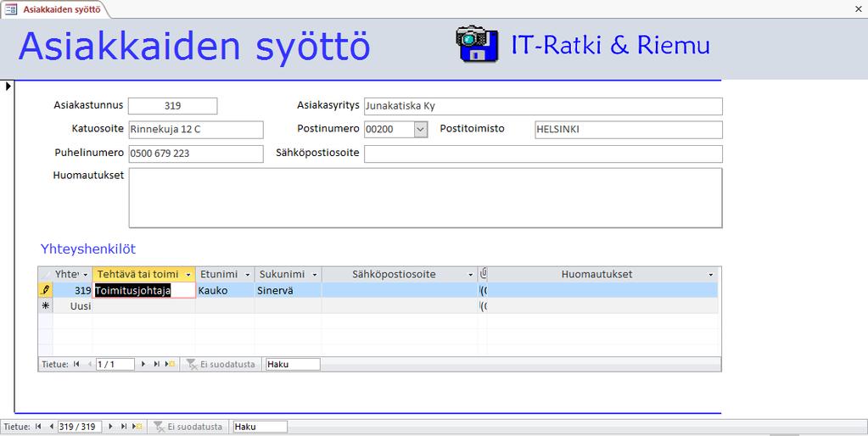
Task: Close the Asiakkaiden syöttö form window
Action: pos(859,8)
